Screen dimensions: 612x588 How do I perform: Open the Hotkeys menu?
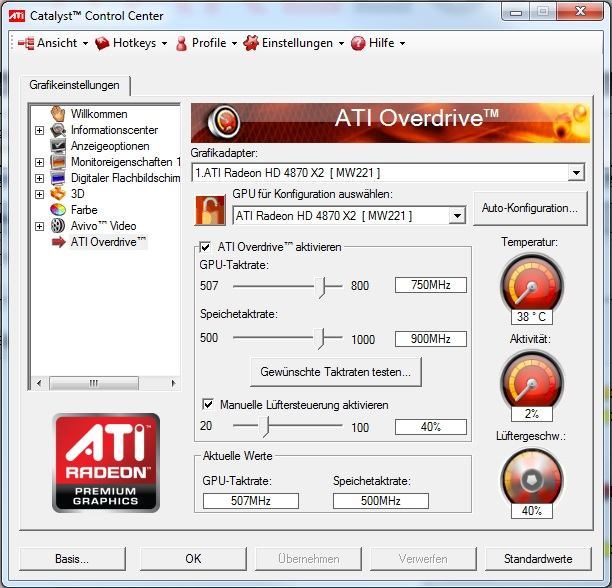coord(131,43)
